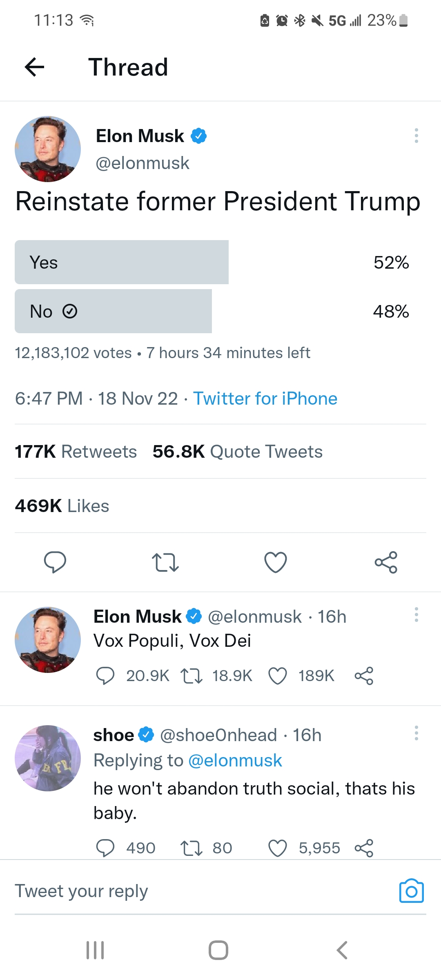Viewport: 441px width, 980px height.
Task: Open Twitter for iPhone source link
Action: [x=265, y=399]
